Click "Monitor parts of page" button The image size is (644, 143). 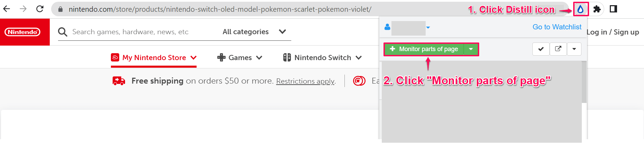(x=424, y=49)
